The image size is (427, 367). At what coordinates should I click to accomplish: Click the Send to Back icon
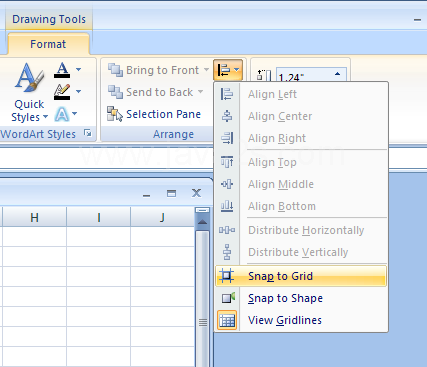click(x=115, y=92)
